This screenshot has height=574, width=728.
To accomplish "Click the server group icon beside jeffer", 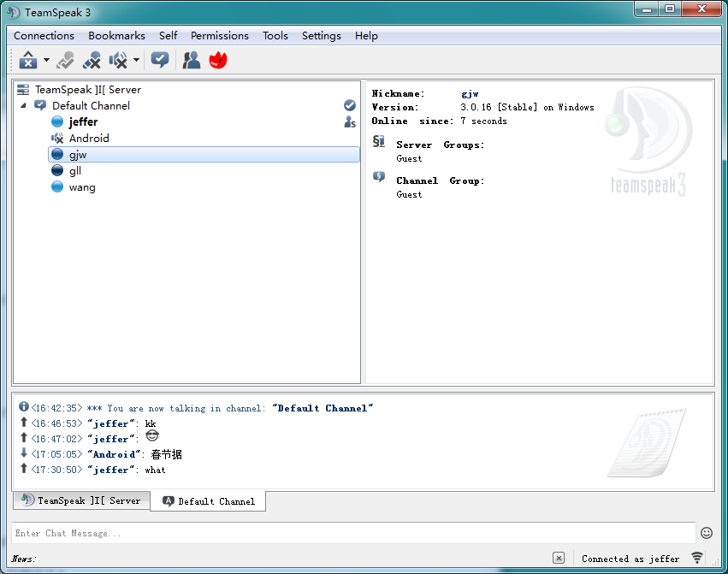I will pos(350,121).
